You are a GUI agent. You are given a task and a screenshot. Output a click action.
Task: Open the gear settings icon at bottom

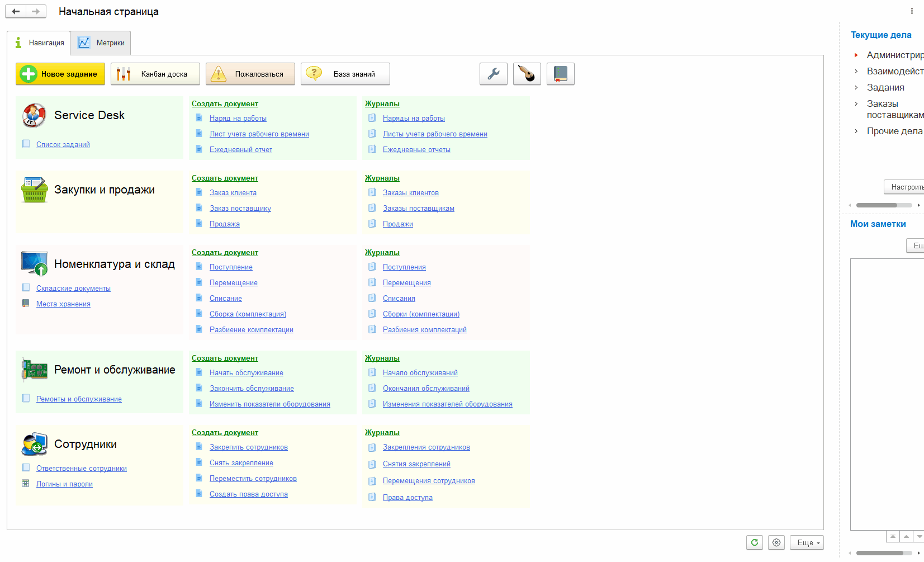776,542
